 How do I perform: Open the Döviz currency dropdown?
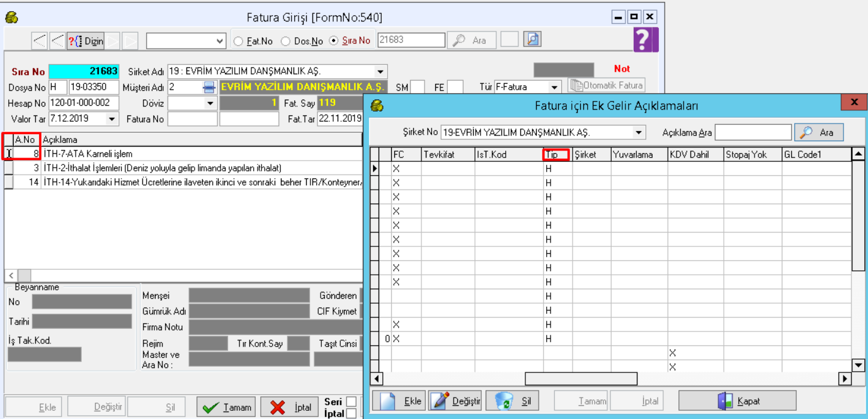(210, 103)
